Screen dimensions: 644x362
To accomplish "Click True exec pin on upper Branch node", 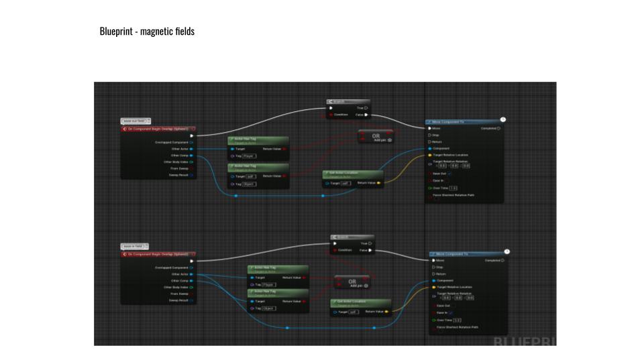I will pyautogui.click(x=366, y=107).
